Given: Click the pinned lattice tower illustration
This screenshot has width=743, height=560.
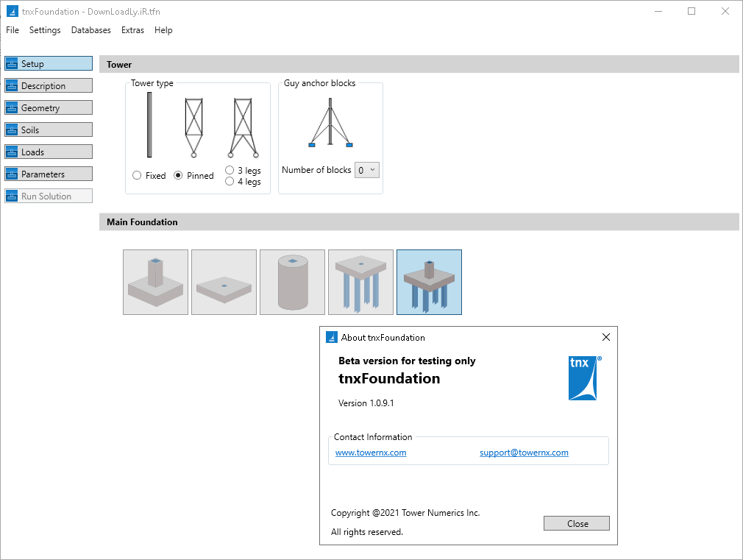Looking at the screenshot, I should (x=193, y=127).
